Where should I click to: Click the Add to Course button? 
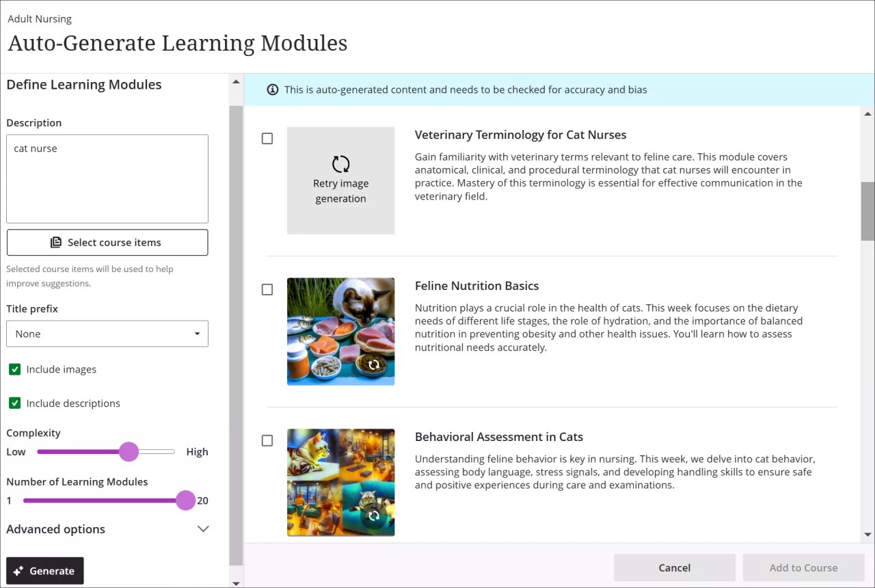pyautogui.click(x=803, y=567)
